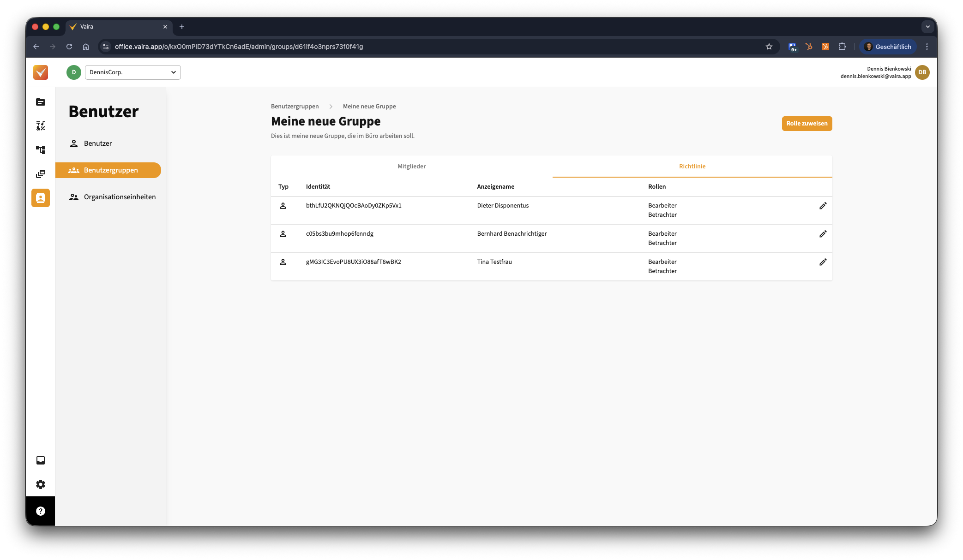Expand the Chrome tab search chevron
The height and width of the screenshot is (560, 963).
927,27
